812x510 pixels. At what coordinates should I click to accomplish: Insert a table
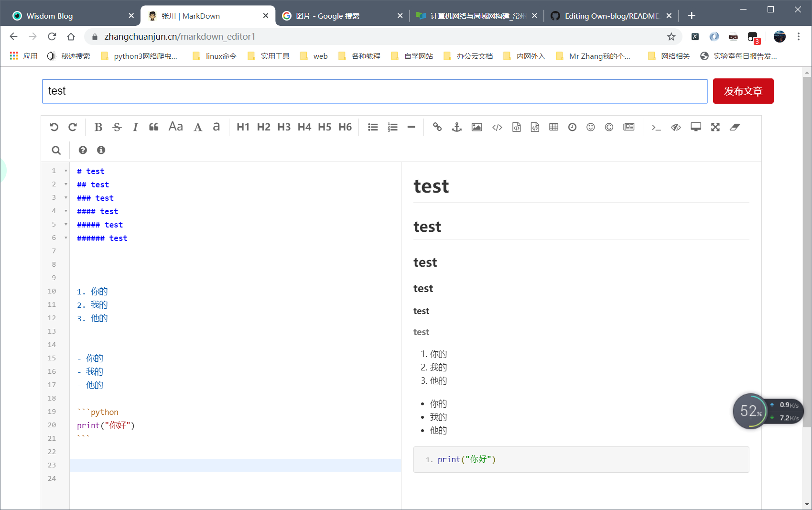(554, 127)
